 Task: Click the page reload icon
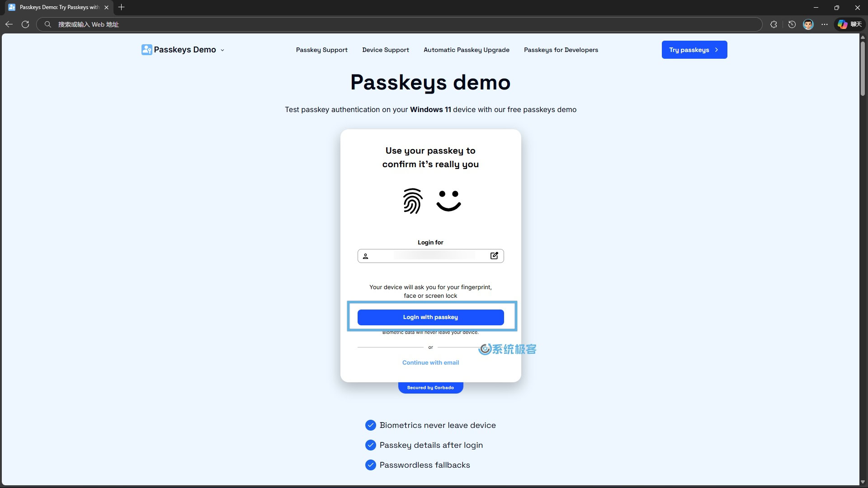coord(25,24)
